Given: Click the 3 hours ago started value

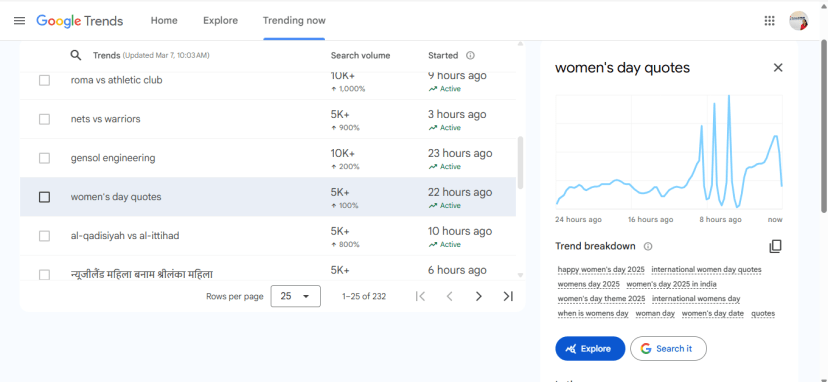Looking at the screenshot, I should (x=457, y=115).
